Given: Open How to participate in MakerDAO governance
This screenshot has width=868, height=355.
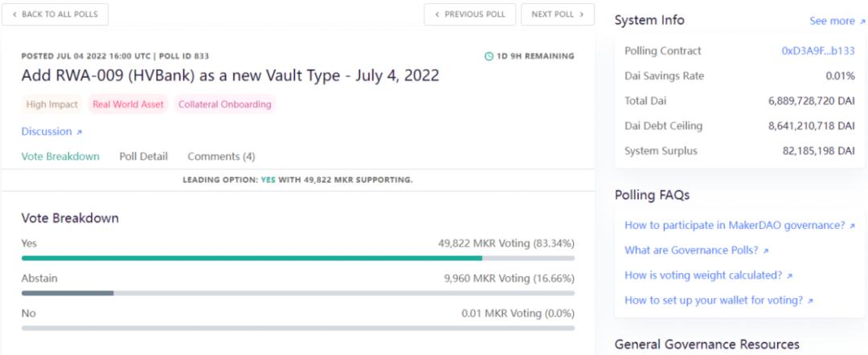Looking at the screenshot, I should tap(734, 226).
